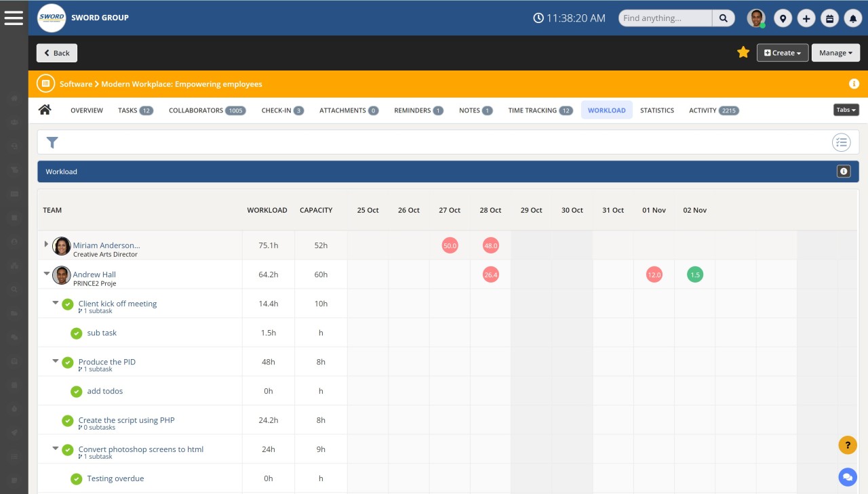Open the help question mark bubble
The height and width of the screenshot is (494, 868).
pyautogui.click(x=848, y=445)
